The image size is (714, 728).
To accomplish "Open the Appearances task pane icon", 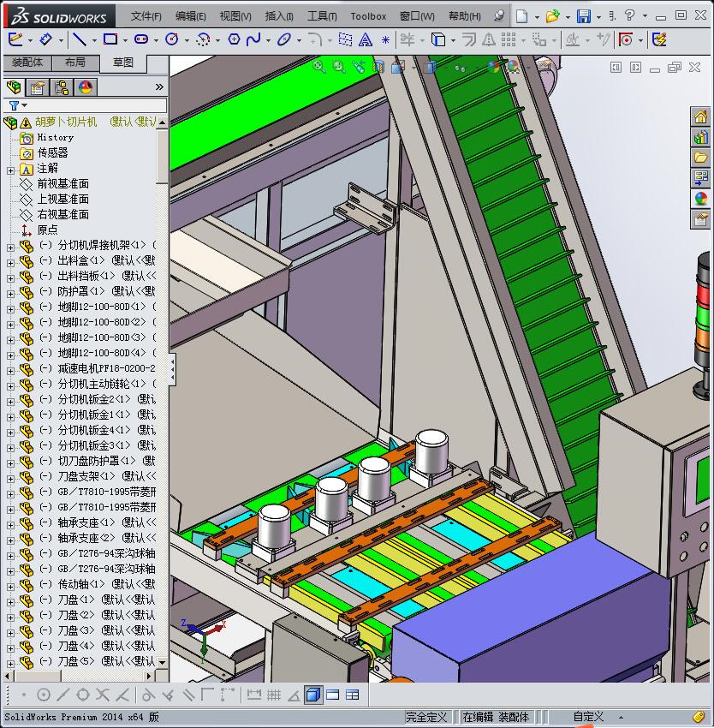I will pyautogui.click(x=700, y=198).
